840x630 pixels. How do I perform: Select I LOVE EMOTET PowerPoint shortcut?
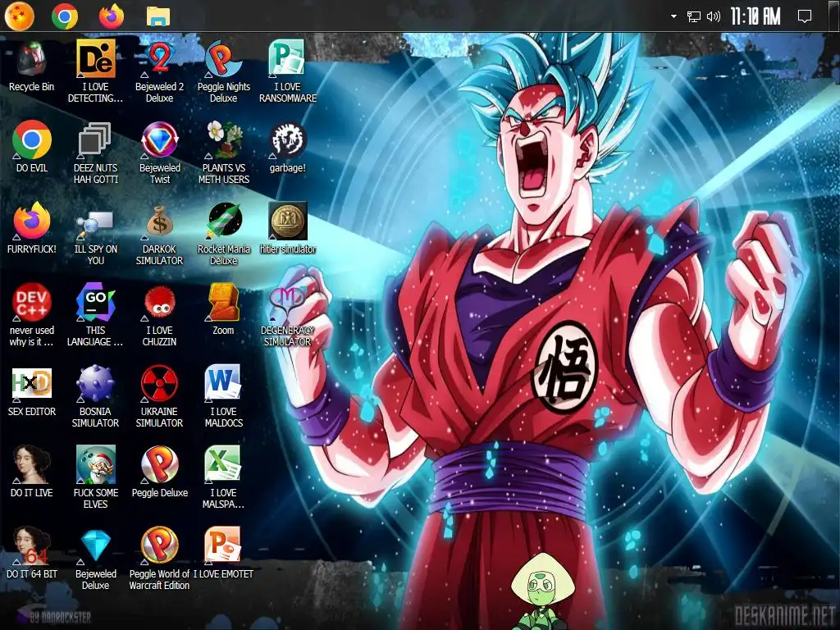(223, 553)
